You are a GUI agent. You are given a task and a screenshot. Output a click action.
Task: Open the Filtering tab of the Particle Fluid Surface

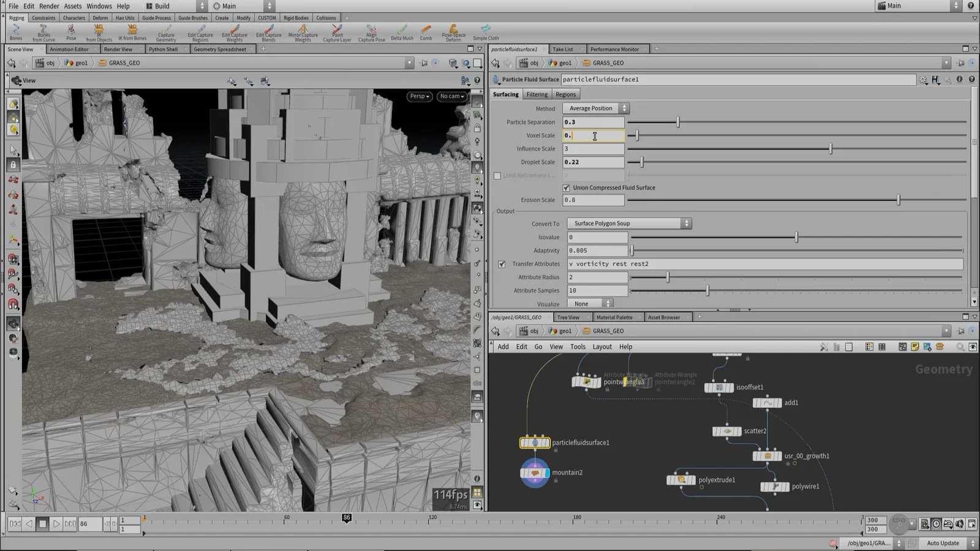[x=537, y=94]
